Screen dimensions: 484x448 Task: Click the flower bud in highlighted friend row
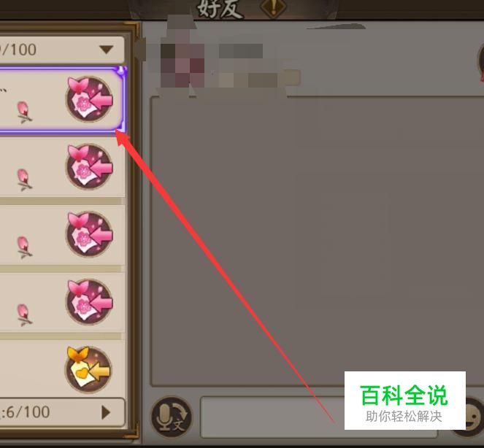tap(24, 112)
